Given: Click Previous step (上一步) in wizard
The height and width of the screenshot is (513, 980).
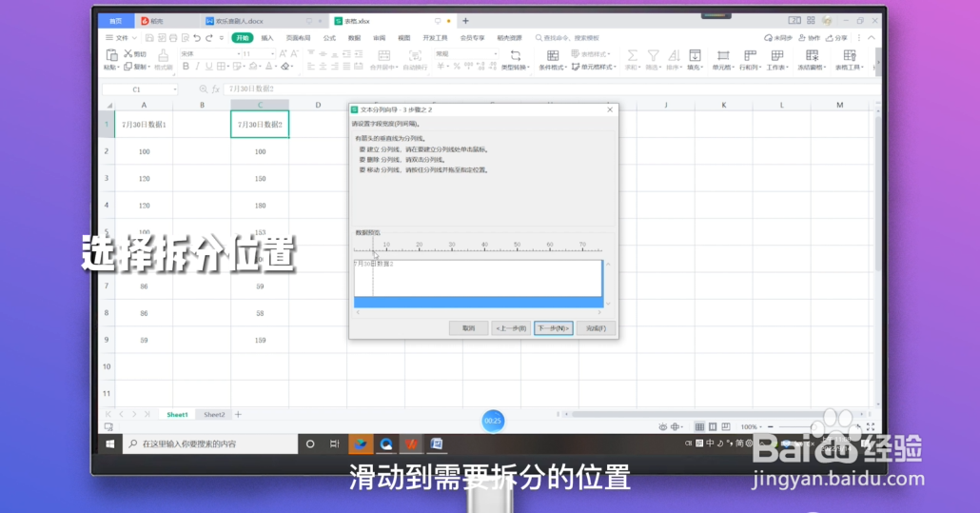Looking at the screenshot, I should tap(511, 328).
